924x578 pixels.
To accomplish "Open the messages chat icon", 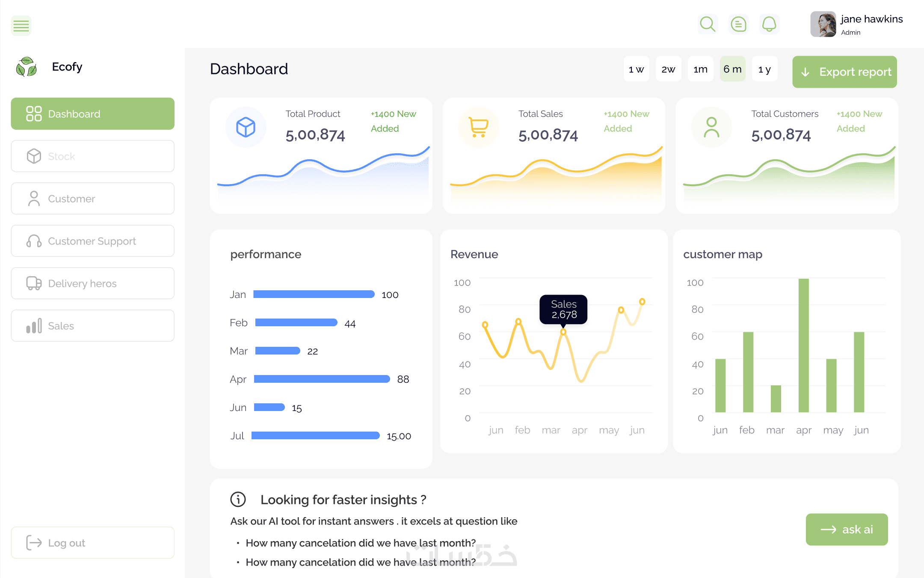I will [738, 24].
